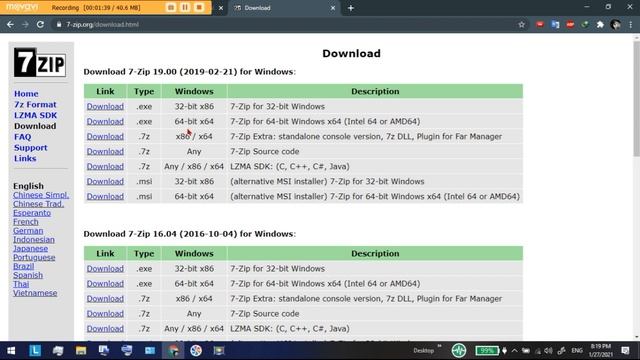Expand the Desktop toolbar chevron

pos(439,347)
